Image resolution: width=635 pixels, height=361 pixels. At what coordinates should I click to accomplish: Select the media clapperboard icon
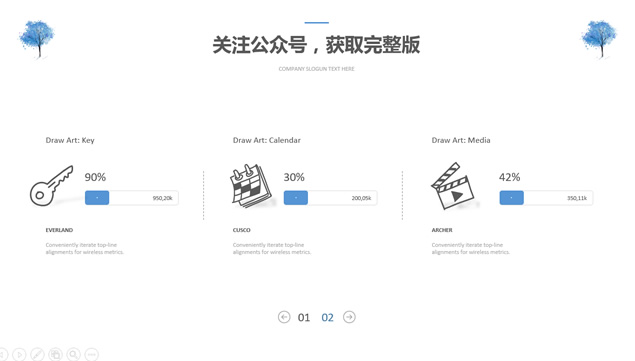[x=453, y=186]
